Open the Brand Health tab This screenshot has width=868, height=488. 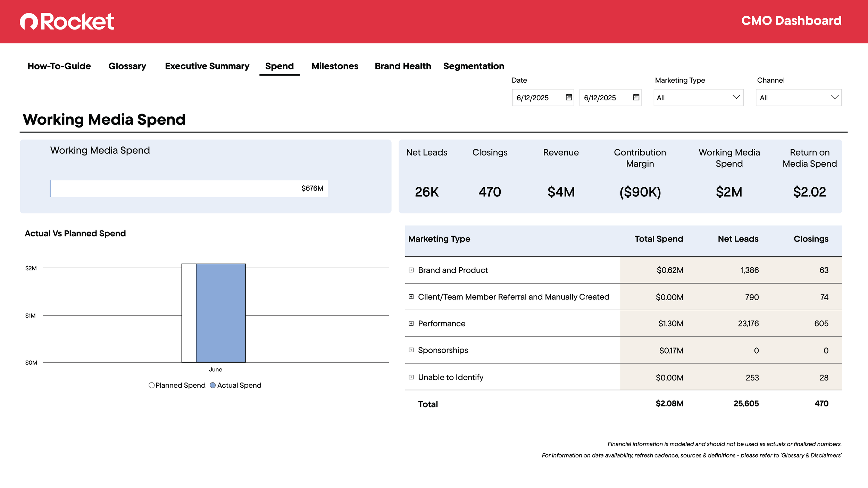[x=403, y=66]
